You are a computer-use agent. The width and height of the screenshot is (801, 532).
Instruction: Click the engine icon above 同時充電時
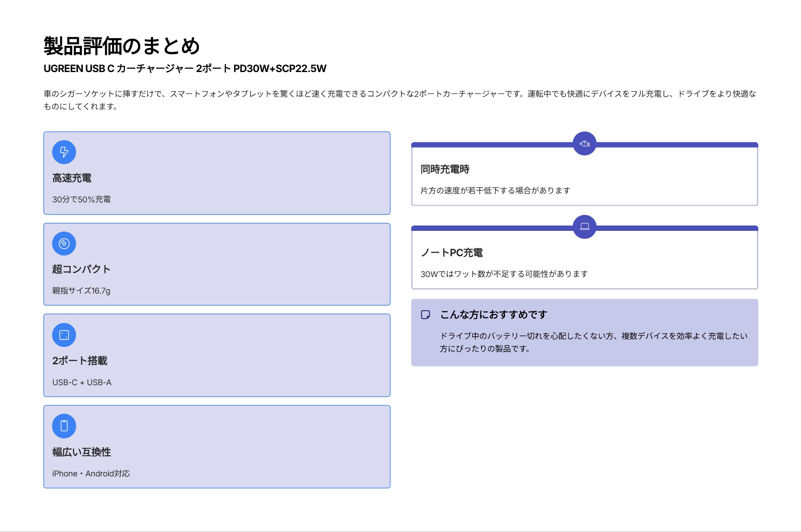[x=584, y=144]
